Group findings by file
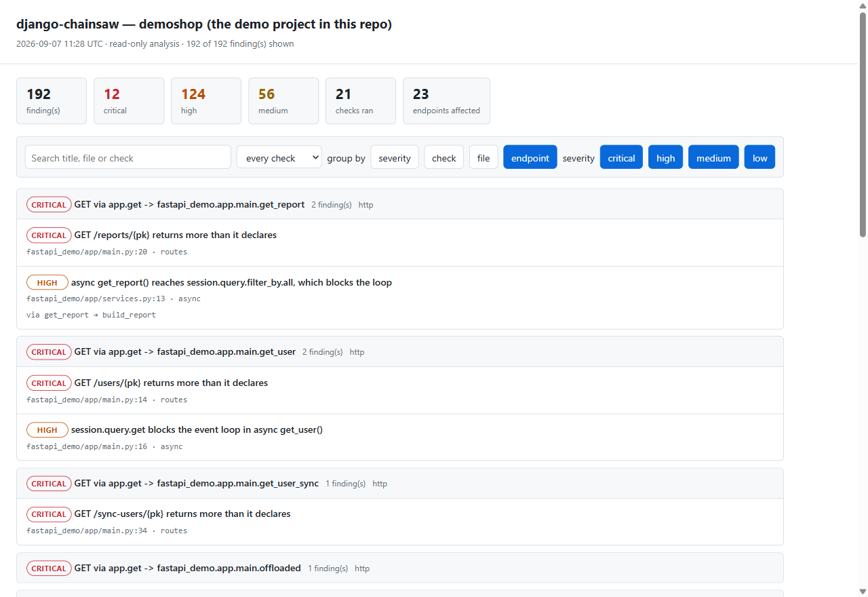This screenshot has height=597, width=868. [x=484, y=157]
